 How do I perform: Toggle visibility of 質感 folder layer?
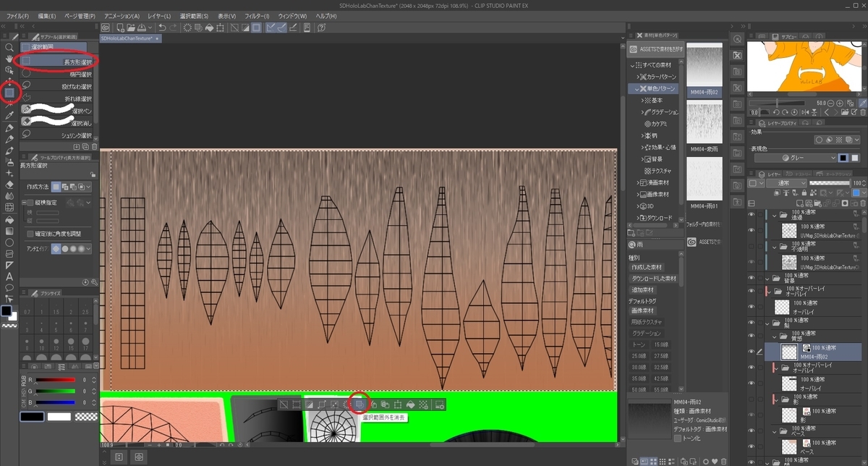pyautogui.click(x=752, y=336)
